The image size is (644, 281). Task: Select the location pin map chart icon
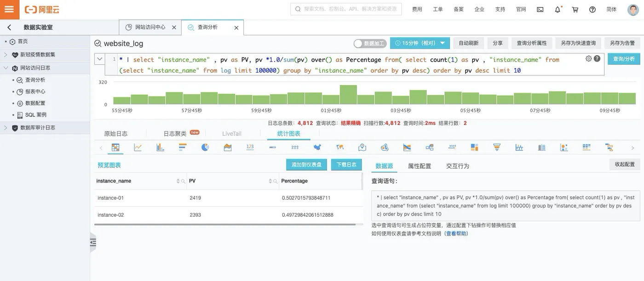[362, 147]
